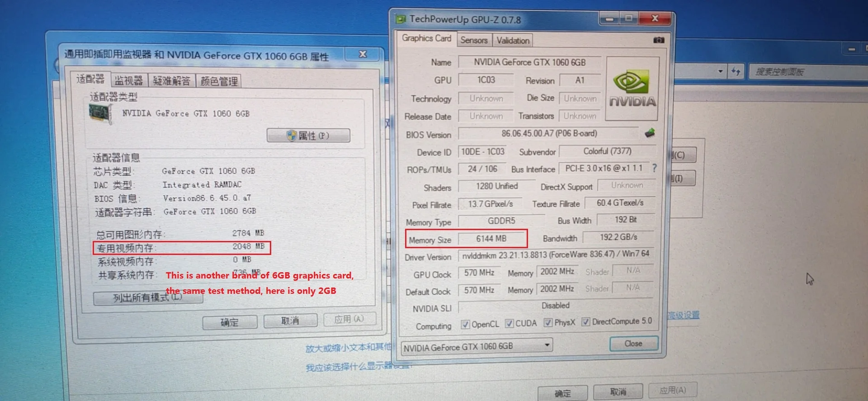Click the refresh arrows icon in Control Panel

click(736, 71)
